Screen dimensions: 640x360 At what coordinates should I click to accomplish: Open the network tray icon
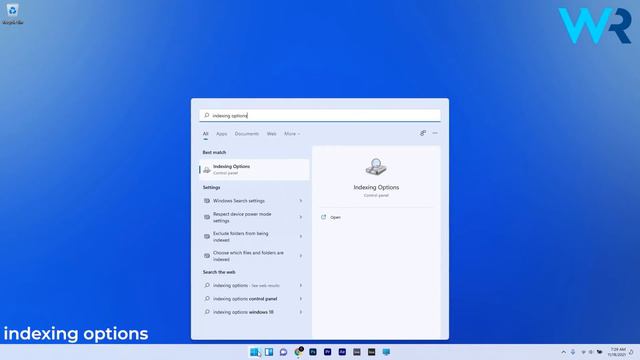583,352
